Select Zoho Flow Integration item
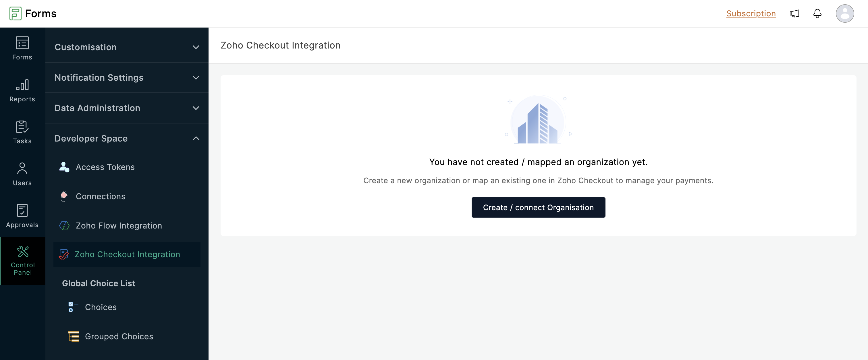 (x=119, y=226)
